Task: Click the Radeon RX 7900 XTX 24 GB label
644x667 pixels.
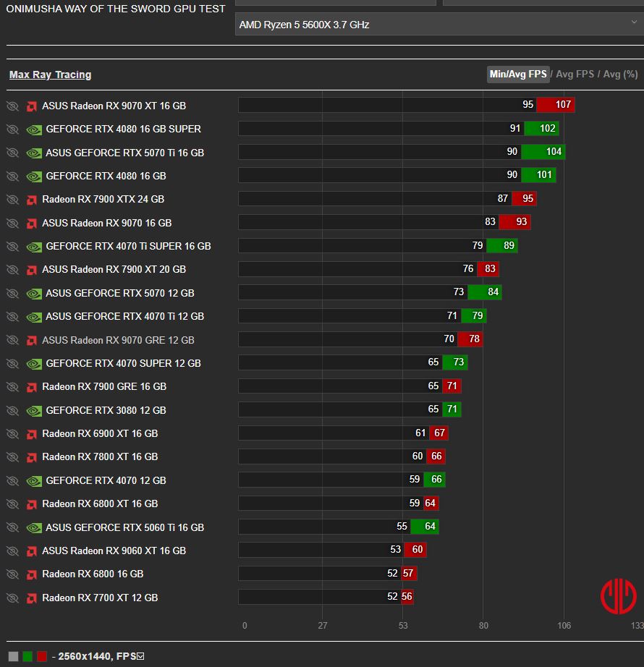Action: coord(103,199)
